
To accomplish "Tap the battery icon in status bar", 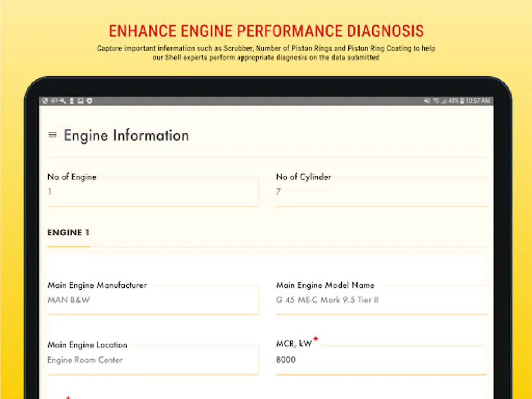I will (462, 101).
